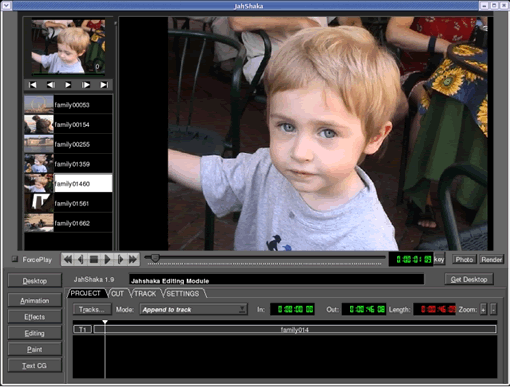Jump to last frame in clip preview
Image resolution: width=510 pixels, height=388 pixels.
[x=104, y=85]
